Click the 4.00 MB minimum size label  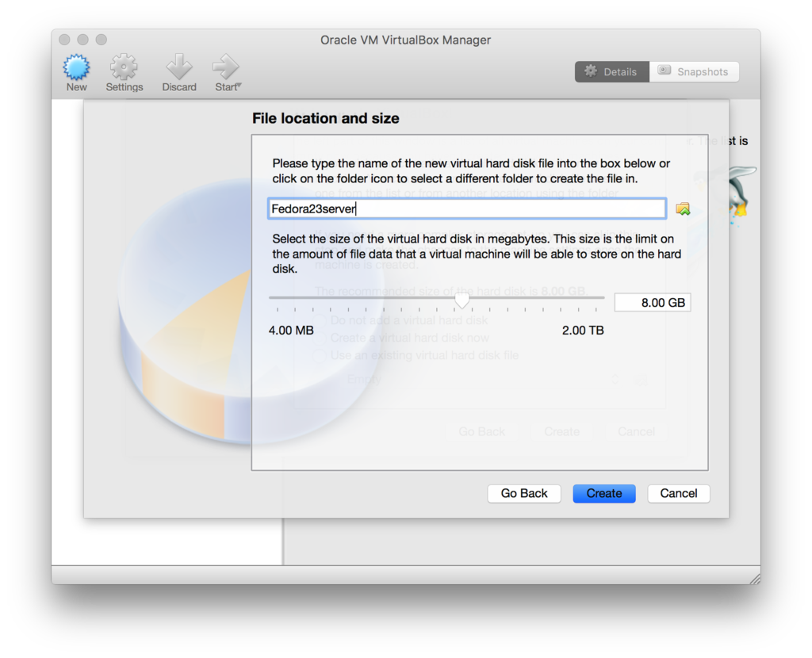tap(291, 331)
